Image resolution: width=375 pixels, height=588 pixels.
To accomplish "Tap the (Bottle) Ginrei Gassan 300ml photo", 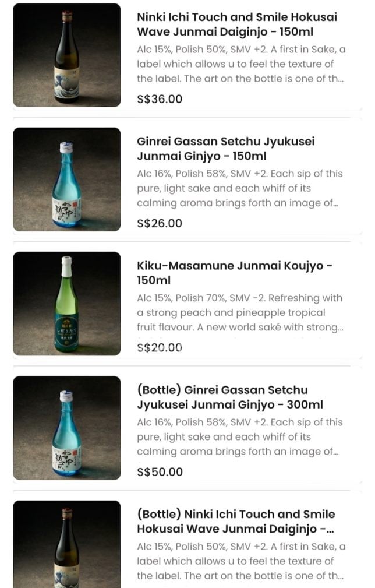I will (66, 428).
